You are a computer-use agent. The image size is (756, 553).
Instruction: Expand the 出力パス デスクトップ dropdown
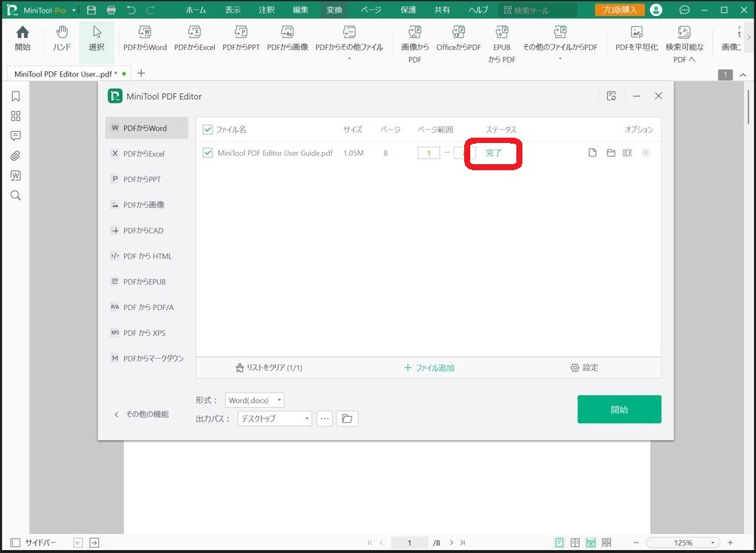[275, 418]
